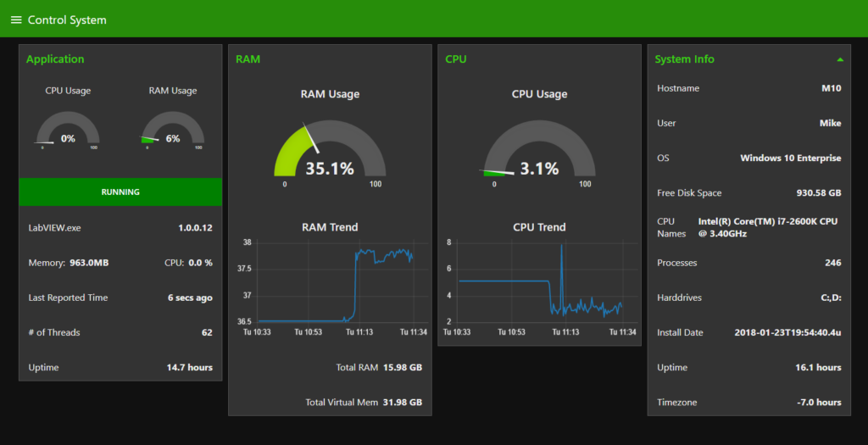Image resolution: width=868 pixels, height=445 pixels.
Task: Click the OS value Windows 10 Enterprise
Action: tap(791, 159)
